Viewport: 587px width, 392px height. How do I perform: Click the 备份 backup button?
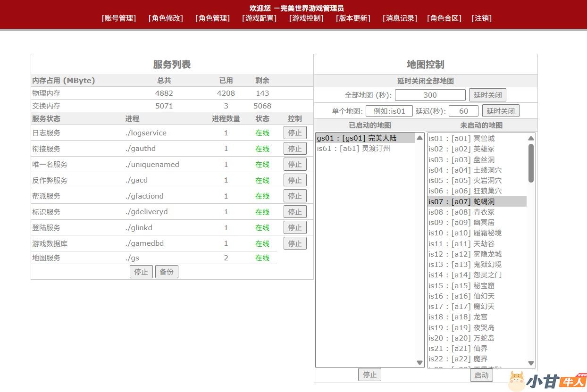(x=167, y=272)
